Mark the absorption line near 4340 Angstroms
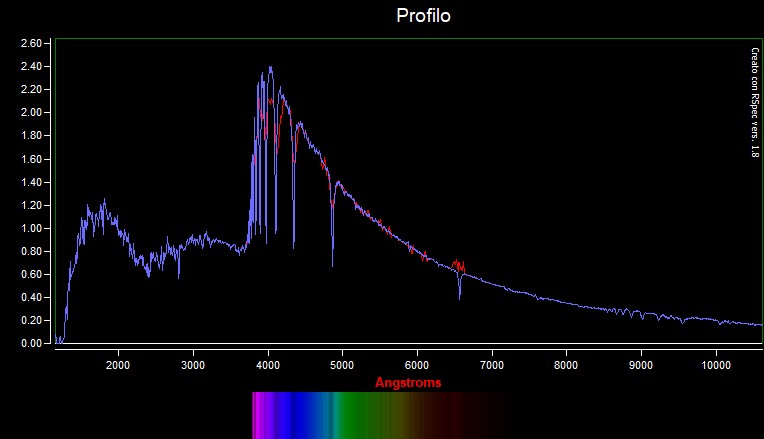 [294, 244]
